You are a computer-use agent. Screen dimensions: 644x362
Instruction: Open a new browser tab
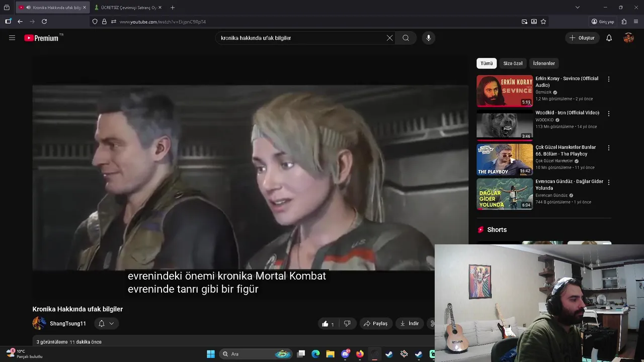coord(173,8)
